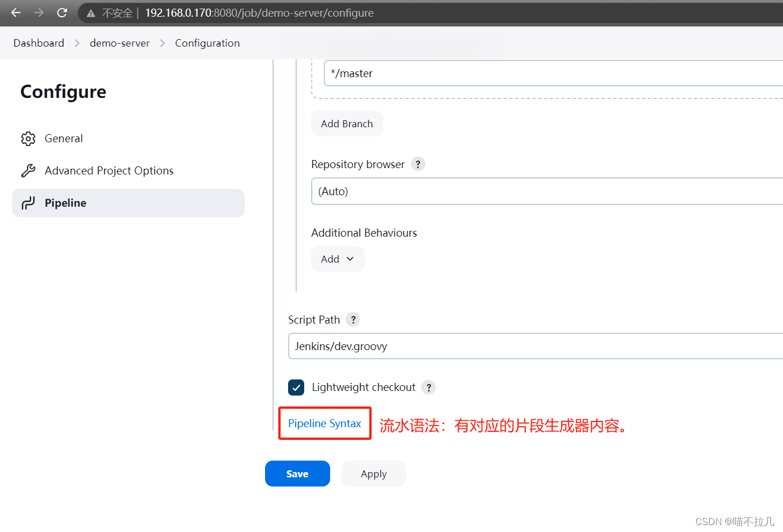Open the Repository browser (Auto) dropdown
Screen dimensions: 783x532
[x=547, y=191]
